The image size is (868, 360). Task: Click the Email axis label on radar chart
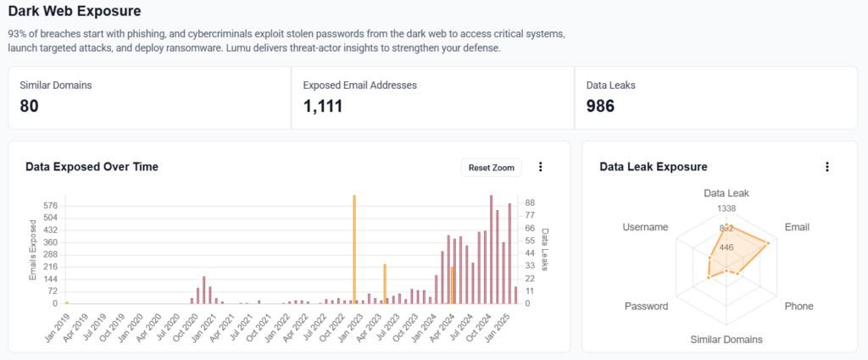click(797, 228)
